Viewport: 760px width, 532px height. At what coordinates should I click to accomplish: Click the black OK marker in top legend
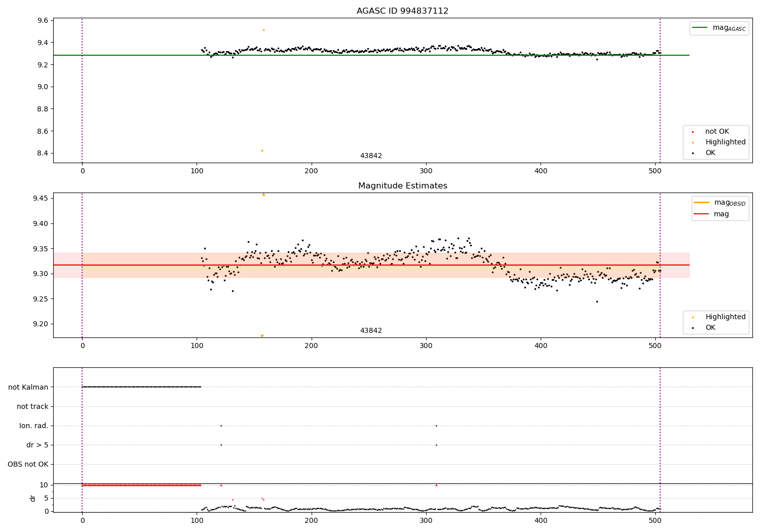tap(693, 153)
